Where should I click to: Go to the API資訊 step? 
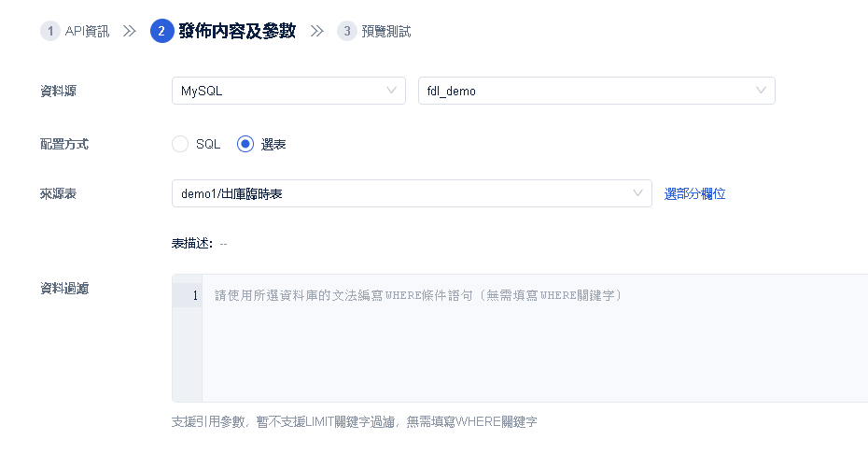coord(87,32)
